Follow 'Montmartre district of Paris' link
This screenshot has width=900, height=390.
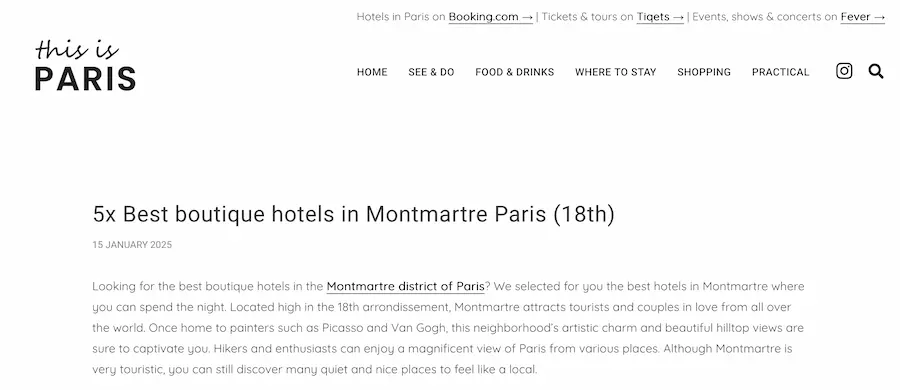click(405, 286)
